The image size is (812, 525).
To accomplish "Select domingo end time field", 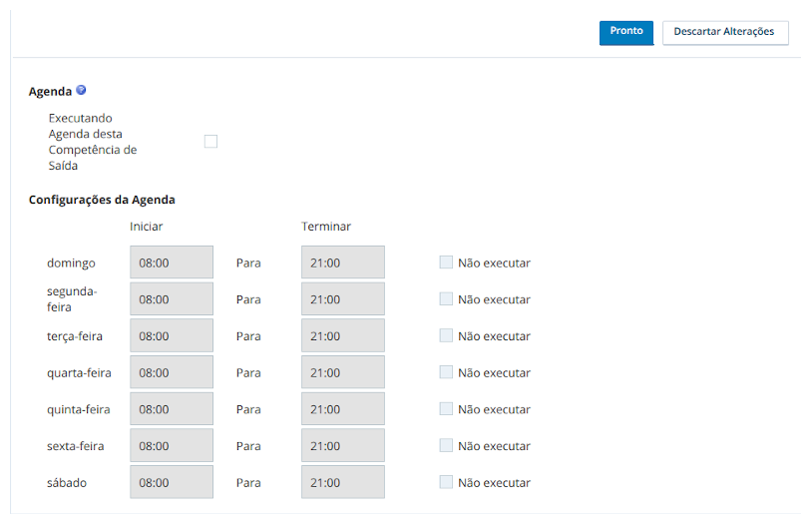I will [x=343, y=262].
